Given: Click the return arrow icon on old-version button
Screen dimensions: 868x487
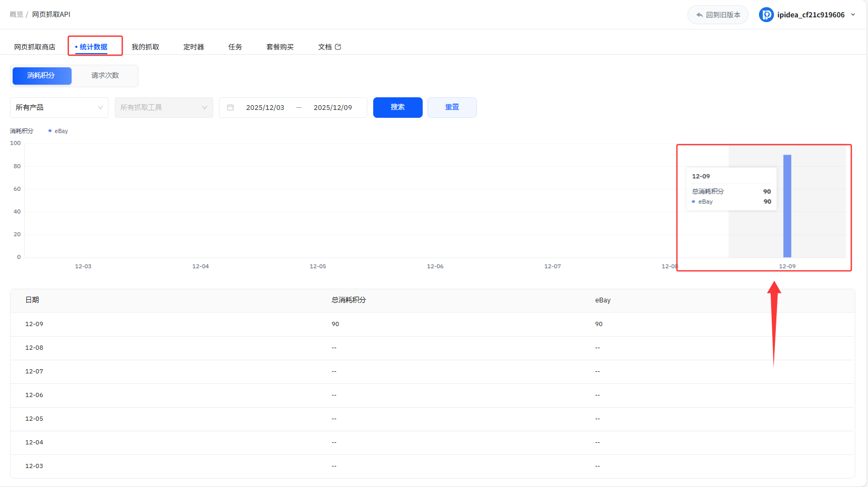Looking at the screenshot, I should pos(700,15).
